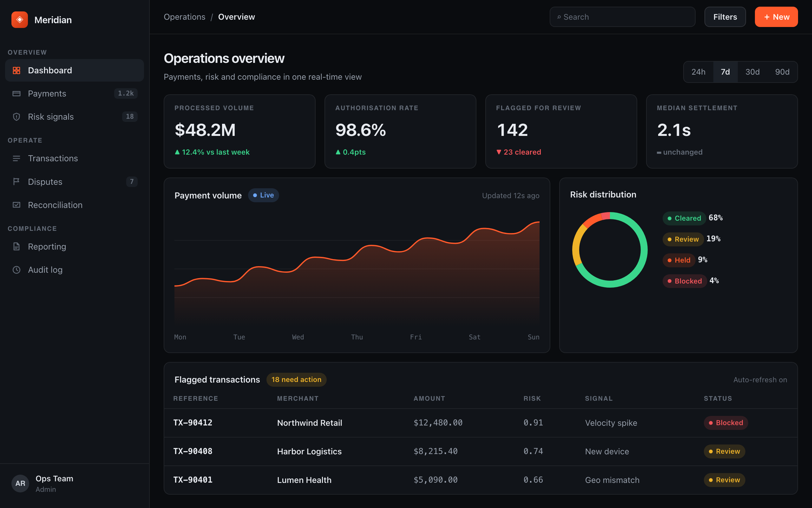The width and height of the screenshot is (812, 508).
Task: Click the Blocked status on TX-90412
Action: (725, 423)
